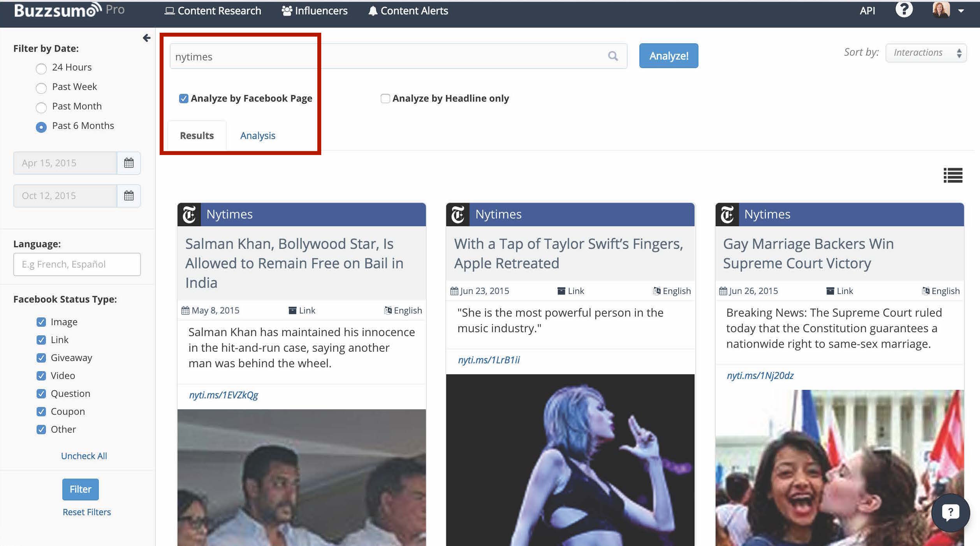Screen dimensions: 980x546
Task: Open the help question mark in header
Action: (904, 10)
